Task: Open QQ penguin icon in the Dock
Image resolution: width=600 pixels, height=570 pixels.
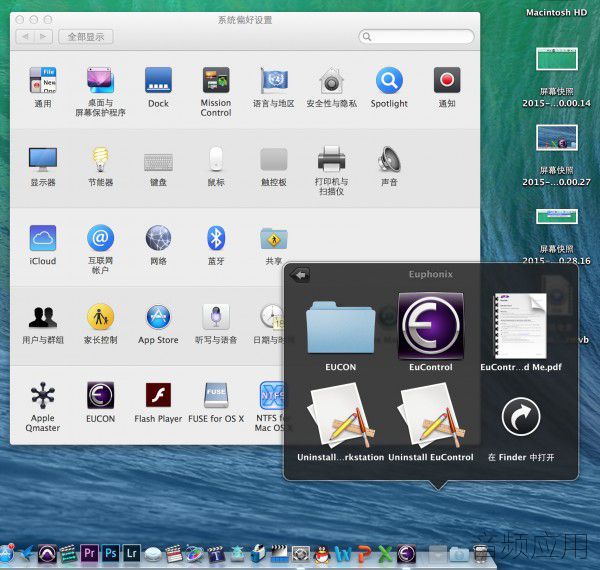Action: pos(323,554)
